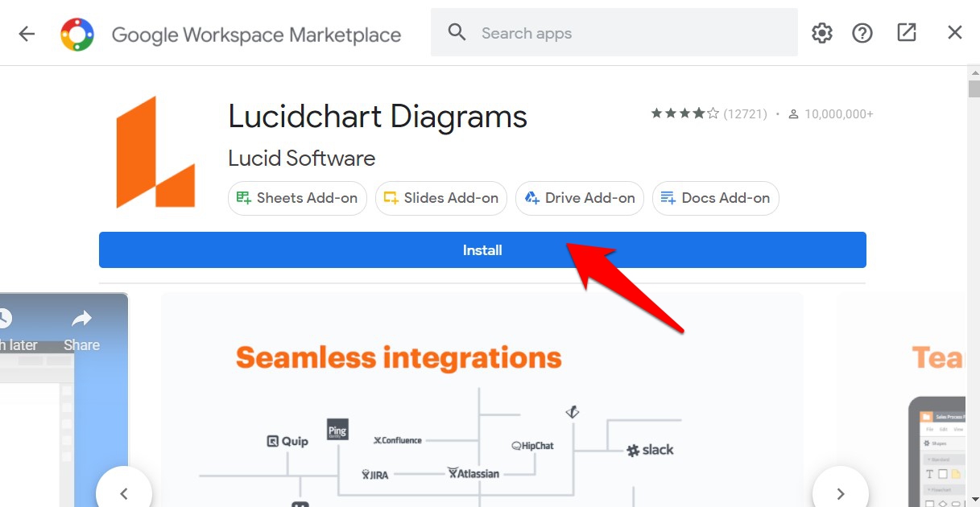Click the Google Workspace Marketplace title text
This screenshot has width=980, height=507.
256,35
